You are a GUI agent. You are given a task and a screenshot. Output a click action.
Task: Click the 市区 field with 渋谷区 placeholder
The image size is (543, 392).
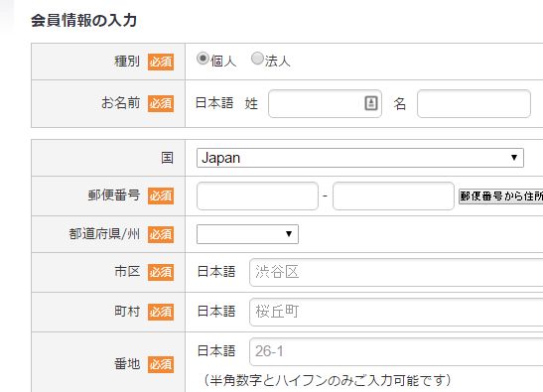click(396, 272)
